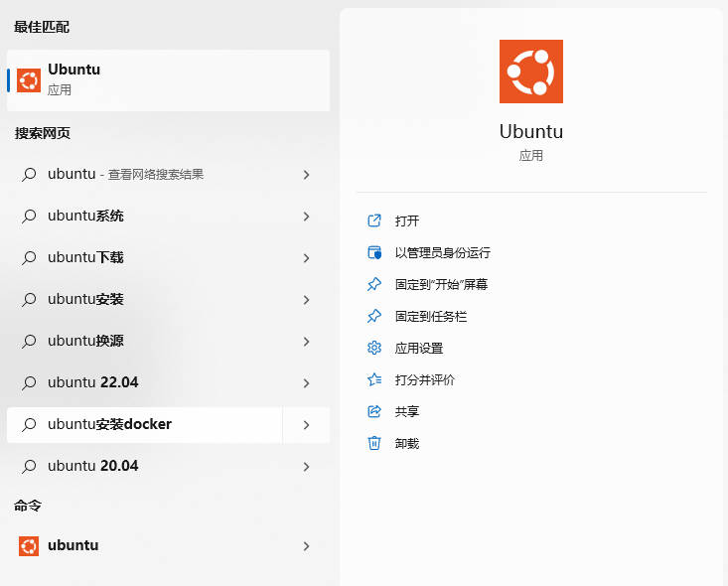
Task: Choose 卸载 to uninstall Ubuntu
Action: (407, 443)
